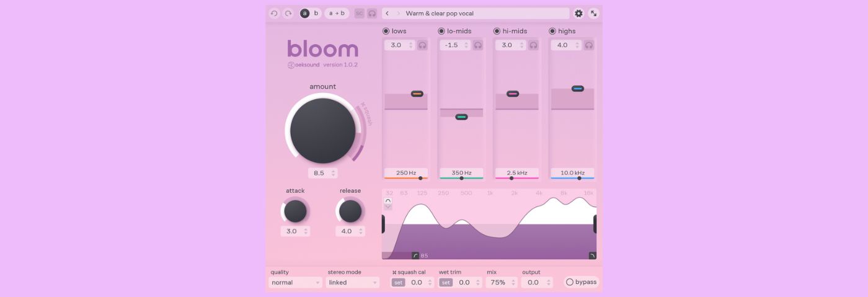Click the left range handle of graph
Screen dimensions: 868x297
[383, 224]
